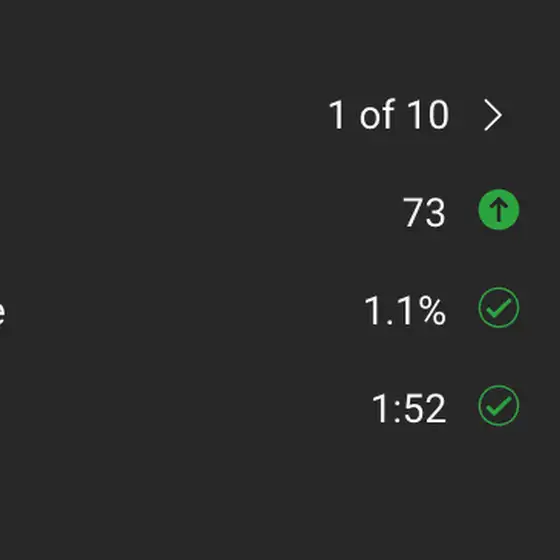Select the 73 score value
The height and width of the screenshot is (560, 560).
click(x=424, y=212)
